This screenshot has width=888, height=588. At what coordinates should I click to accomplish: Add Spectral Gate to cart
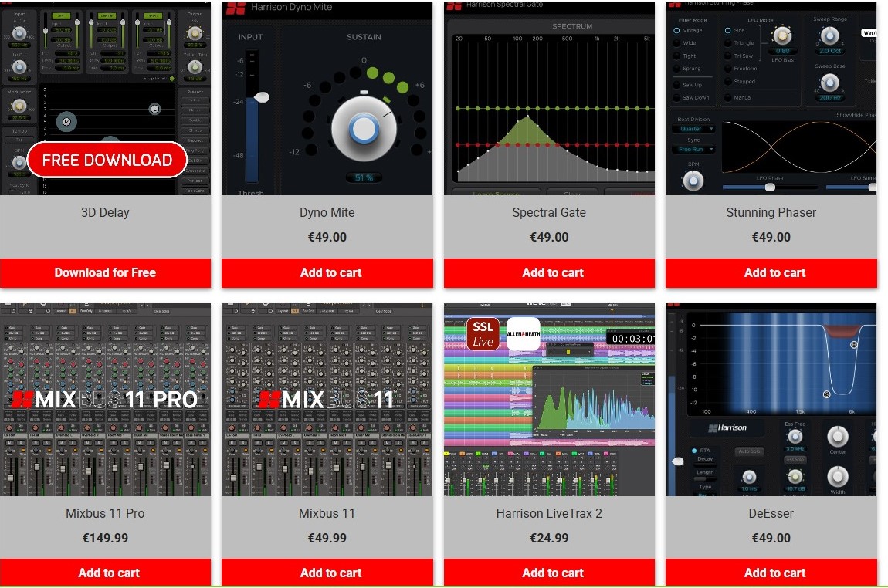(x=549, y=272)
